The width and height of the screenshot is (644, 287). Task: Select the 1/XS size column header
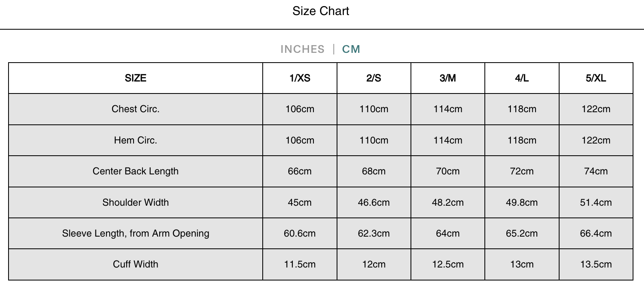(300, 78)
